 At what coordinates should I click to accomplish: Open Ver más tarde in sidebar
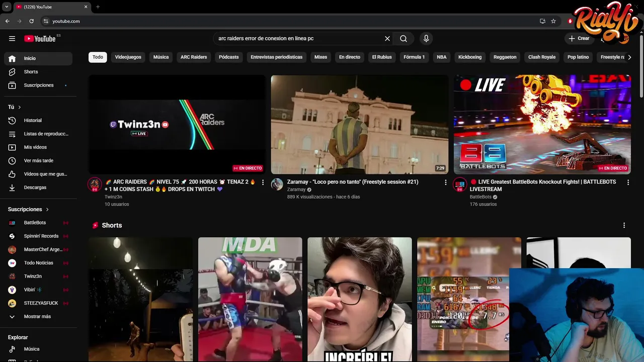pos(38,161)
